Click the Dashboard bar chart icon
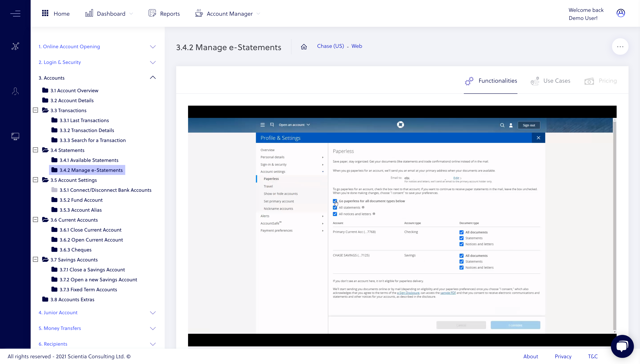Image resolution: width=640 pixels, height=364 pixels. click(x=89, y=13)
